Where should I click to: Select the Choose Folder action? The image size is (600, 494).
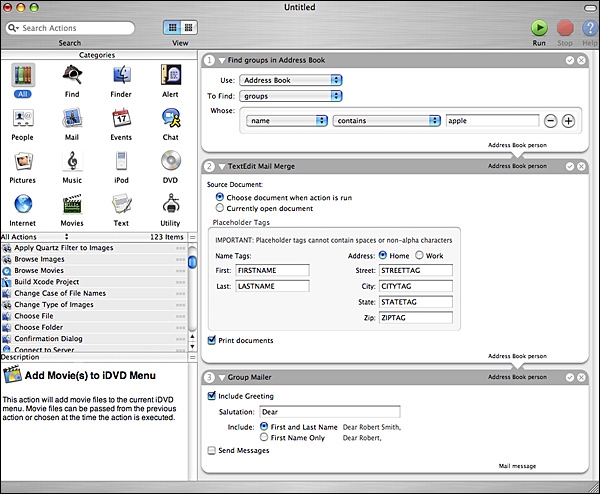94,328
